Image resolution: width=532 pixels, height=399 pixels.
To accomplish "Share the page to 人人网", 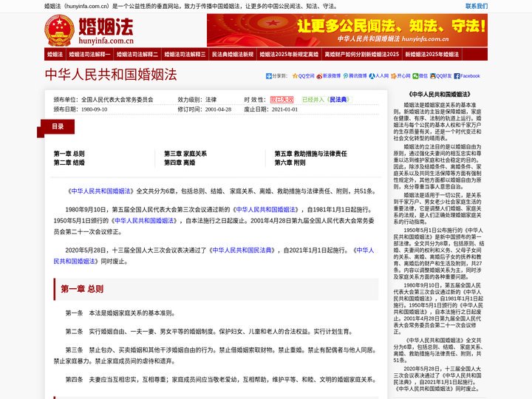I will pos(379,76).
